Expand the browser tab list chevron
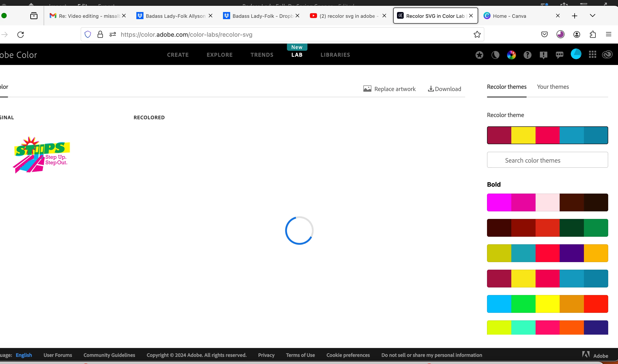Viewport: 618px width, 364px height. click(592, 16)
